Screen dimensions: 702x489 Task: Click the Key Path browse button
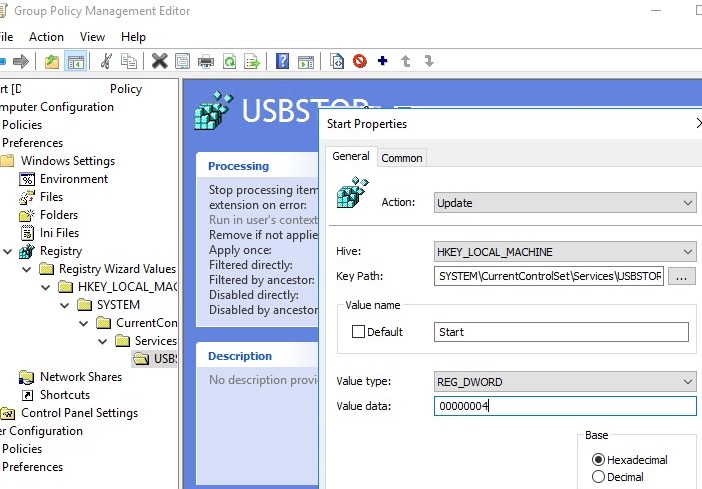click(x=681, y=276)
